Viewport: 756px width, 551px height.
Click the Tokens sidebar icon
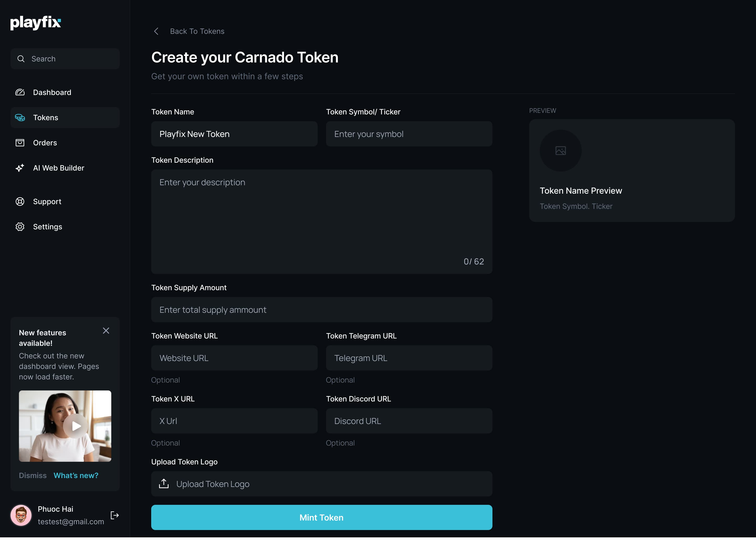[20, 117]
